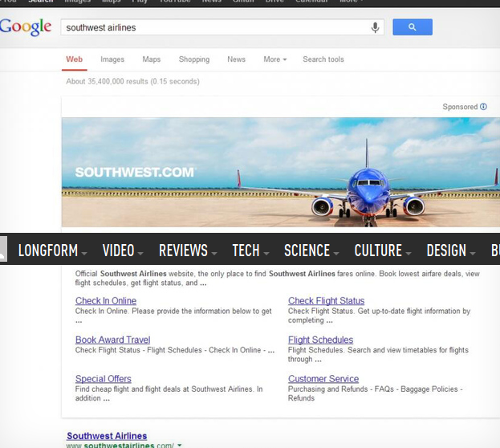Click the arrow beside www.southwestairlines.com URL

click(x=180, y=445)
